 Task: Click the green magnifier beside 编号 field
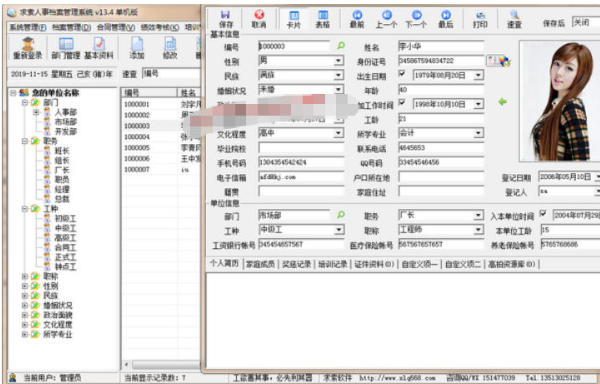click(341, 46)
